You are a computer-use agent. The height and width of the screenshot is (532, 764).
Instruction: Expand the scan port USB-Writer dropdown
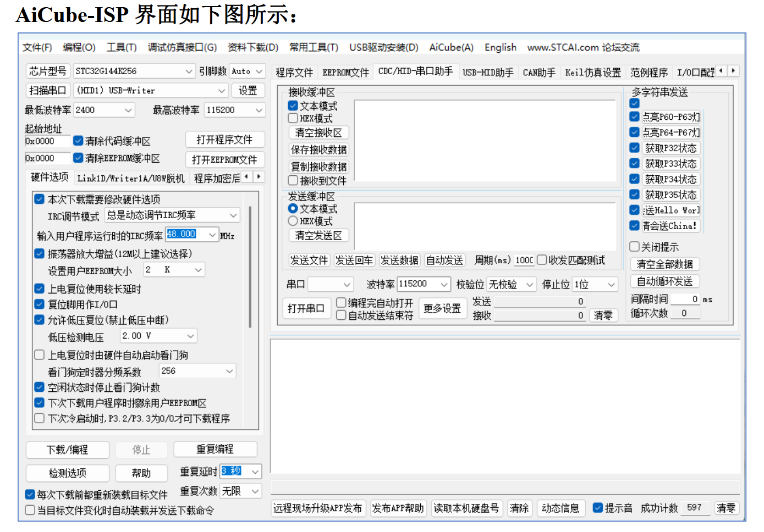(221, 91)
